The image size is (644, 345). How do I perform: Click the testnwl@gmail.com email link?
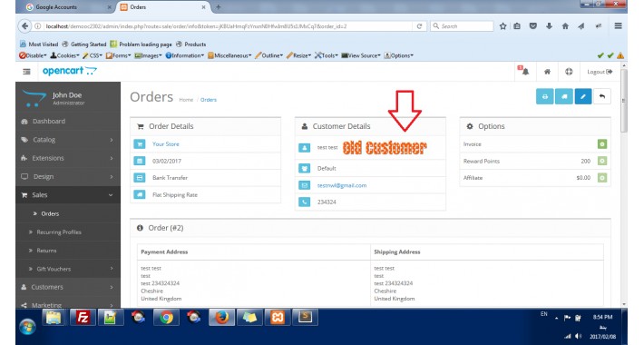[x=342, y=185]
